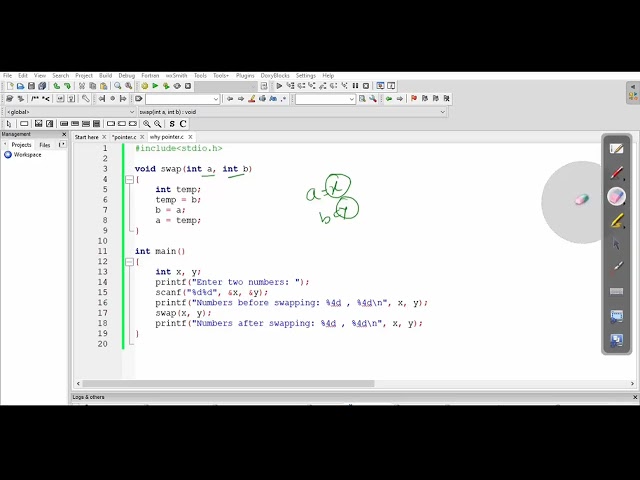Switch to the *pointer.c tab
The width and height of the screenshot is (640, 480).
tap(124, 137)
